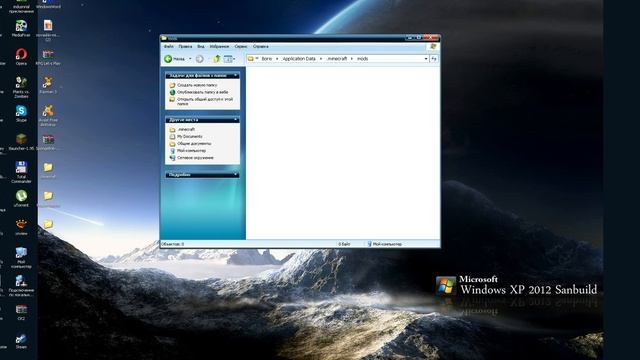
Task: Select the uTorrent desktop icon
Action: pyautogui.click(x=21, y=198)
